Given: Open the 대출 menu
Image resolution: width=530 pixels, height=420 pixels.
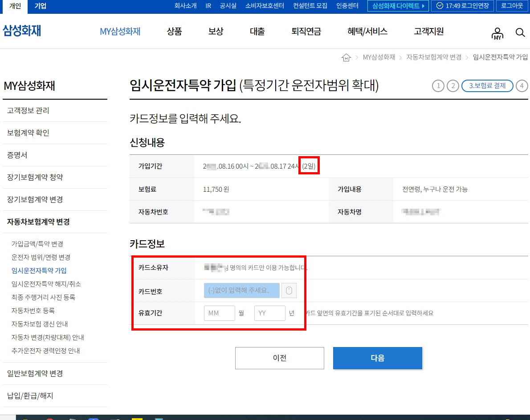Looking at the screenshot, I should pos(257,32).
